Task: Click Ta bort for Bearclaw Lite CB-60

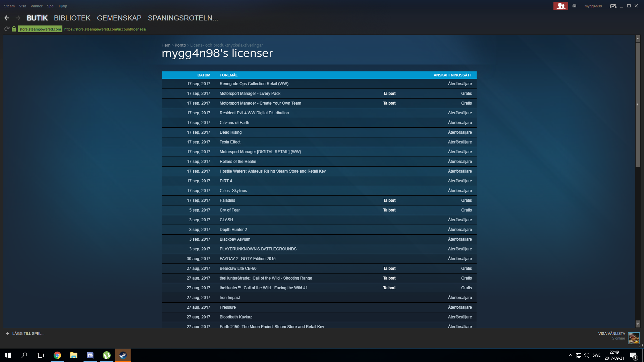Action: pyautogui.click(x=389, y=268)
